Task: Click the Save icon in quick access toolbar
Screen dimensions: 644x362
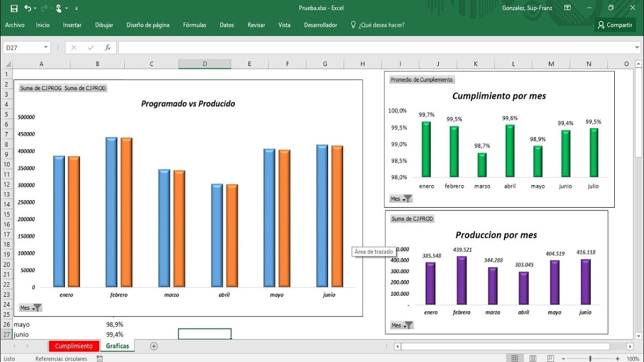Action: point(14,8)
